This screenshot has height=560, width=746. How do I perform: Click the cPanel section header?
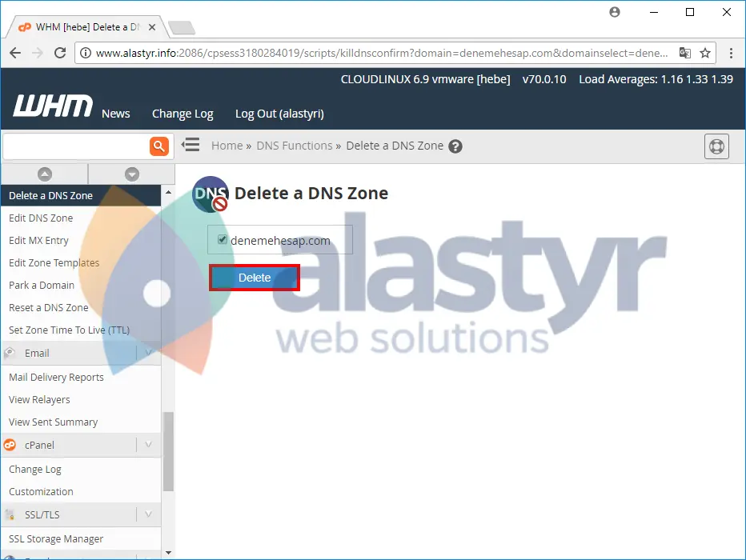[x=81, y=445]
